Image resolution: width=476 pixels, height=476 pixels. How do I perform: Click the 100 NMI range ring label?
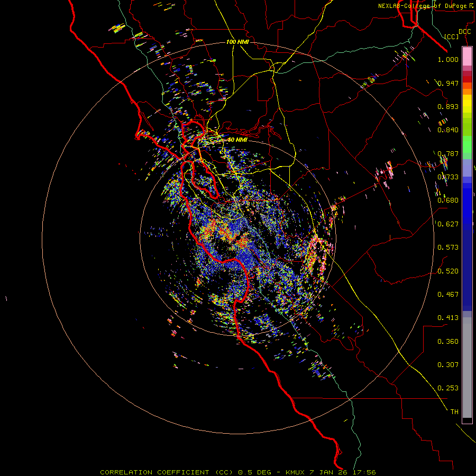pos(237,42)
